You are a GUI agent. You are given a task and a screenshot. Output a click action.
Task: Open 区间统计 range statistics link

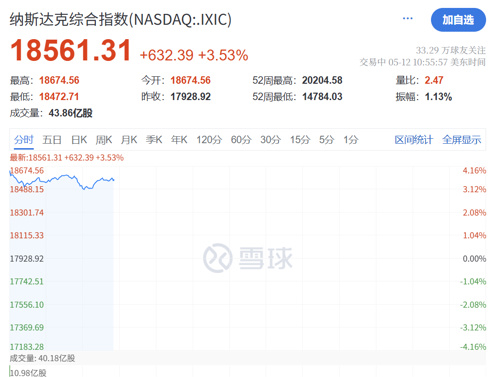tap(414, 140)
